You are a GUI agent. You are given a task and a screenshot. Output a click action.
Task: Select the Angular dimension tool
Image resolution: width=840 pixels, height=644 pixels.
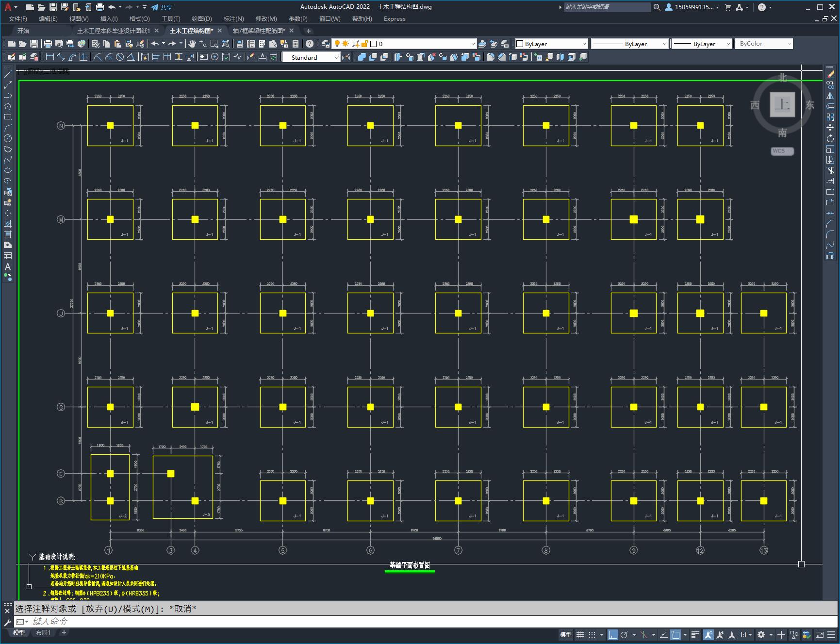click(131, 57)
